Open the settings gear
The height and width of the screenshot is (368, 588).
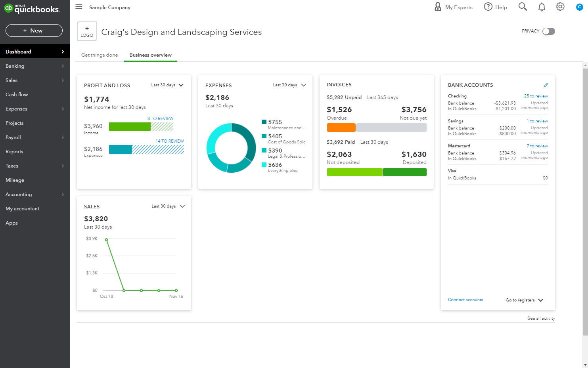click(560, 7)
